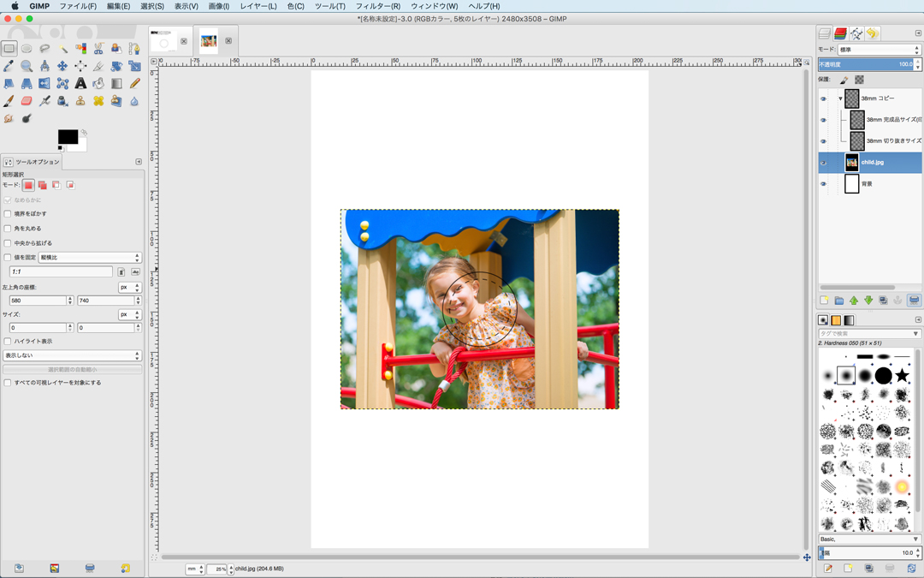Select the Move tool
Screen dimensions: 924x578
click(x=62, y=66)
